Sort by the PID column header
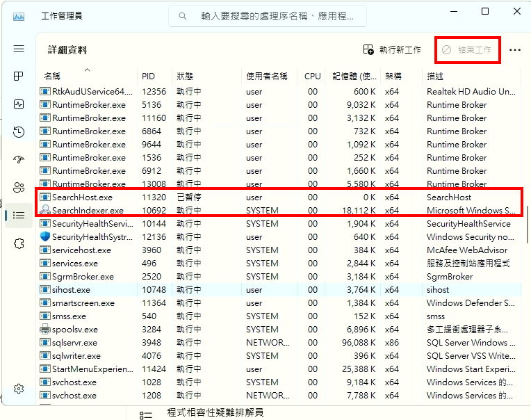This screenshot has height=420, width=531. (x=155, y=76)
